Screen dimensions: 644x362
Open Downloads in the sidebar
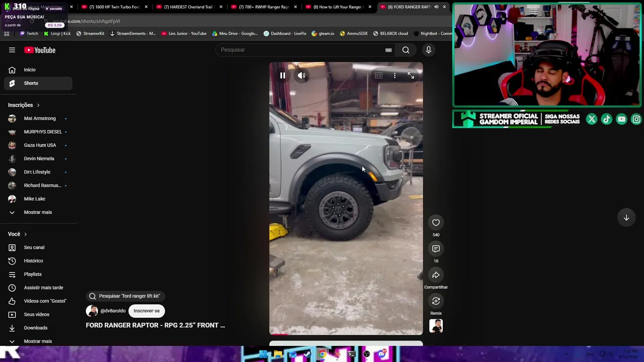coord(38,328)
